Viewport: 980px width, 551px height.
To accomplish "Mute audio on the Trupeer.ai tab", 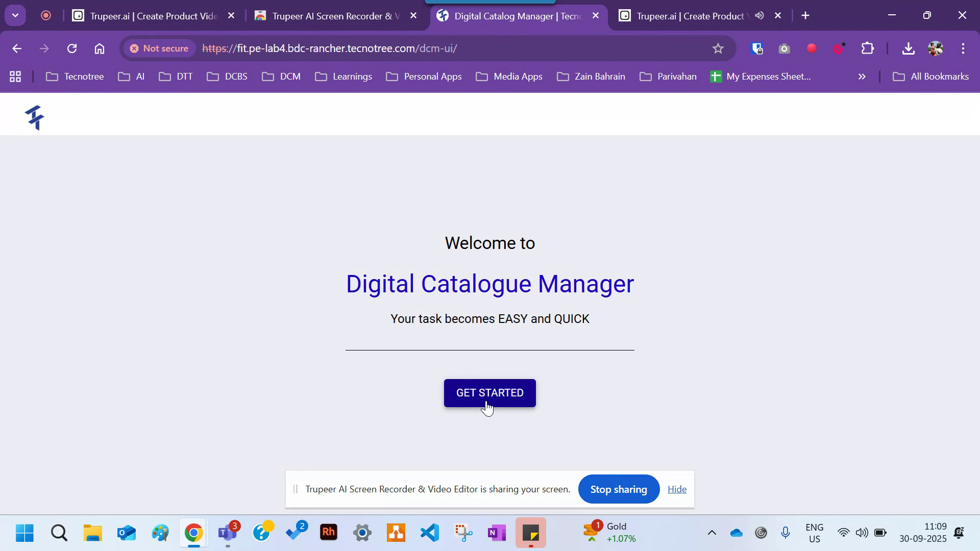I will (759, 16).
